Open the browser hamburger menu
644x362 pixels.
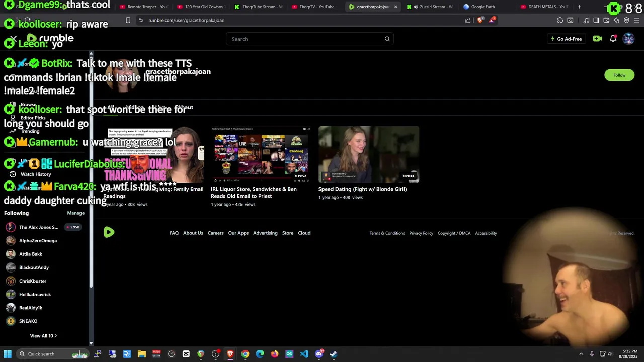(636, 20)
